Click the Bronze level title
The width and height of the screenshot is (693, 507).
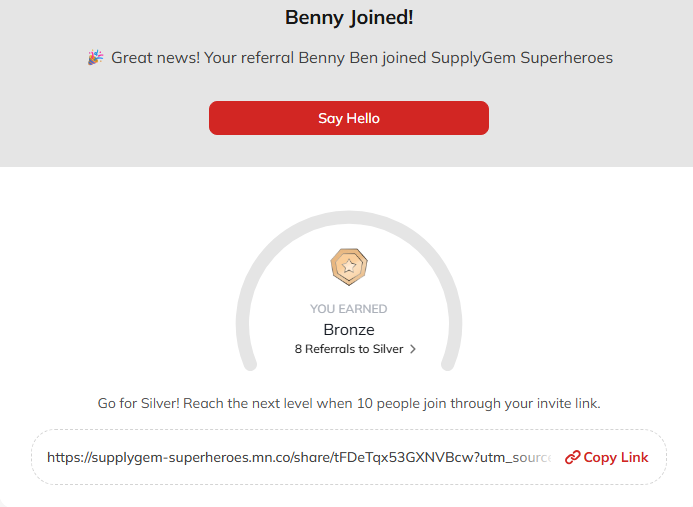[x=349, y=330]
